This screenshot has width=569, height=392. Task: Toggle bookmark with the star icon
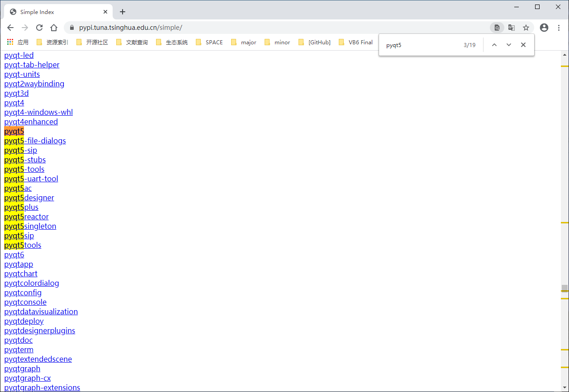[x=526, y=28]
